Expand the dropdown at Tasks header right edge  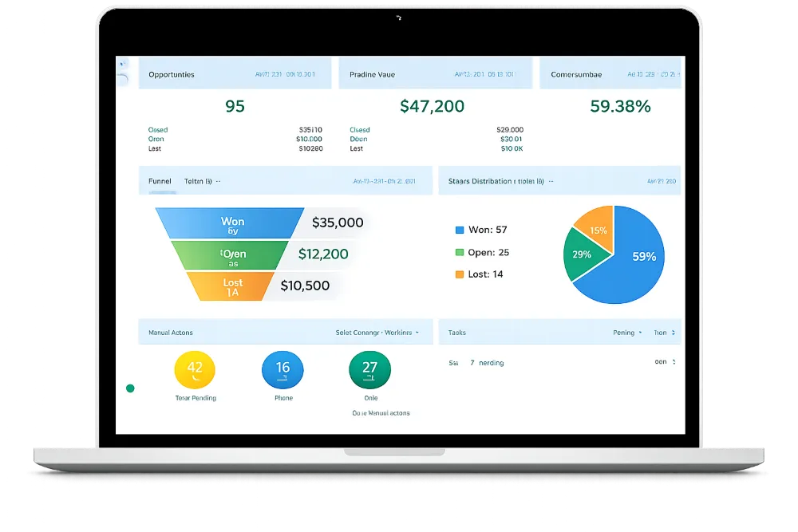coord(665,333)
